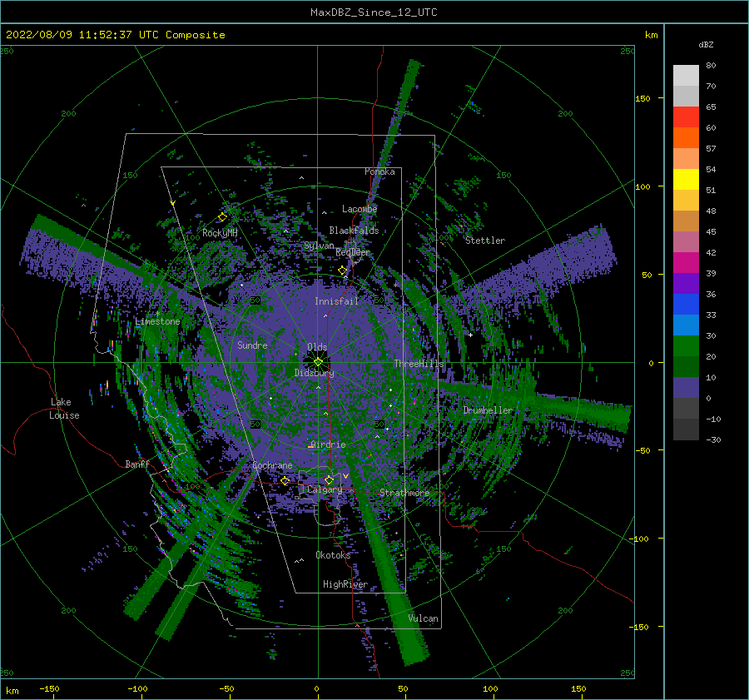
Task: Click the yellow station marker below Cochrane
Action: point(285,480)
